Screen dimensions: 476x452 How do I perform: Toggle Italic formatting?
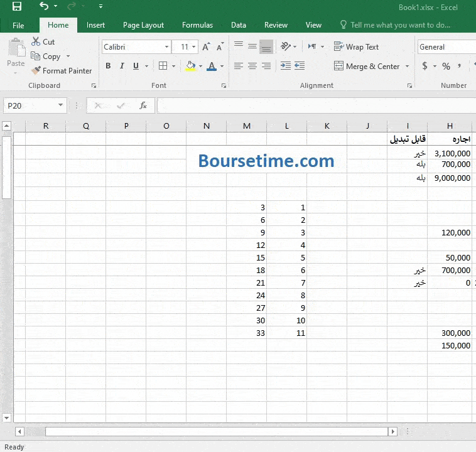pyautogui.click(x=122, y=66)
